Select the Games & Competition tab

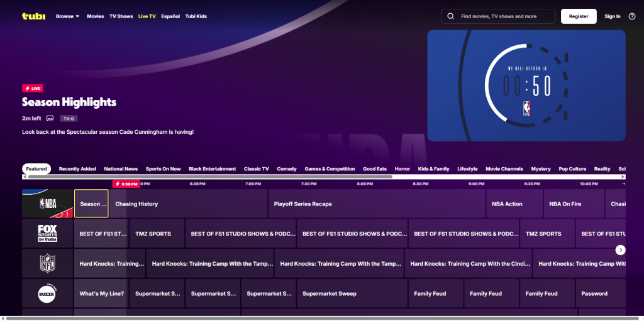pos(330,169)
